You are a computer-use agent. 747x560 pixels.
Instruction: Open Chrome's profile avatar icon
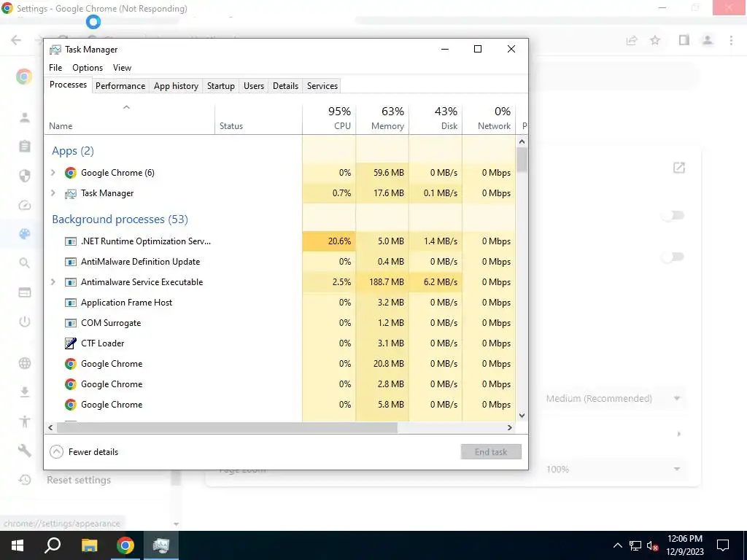pos(708,40)
